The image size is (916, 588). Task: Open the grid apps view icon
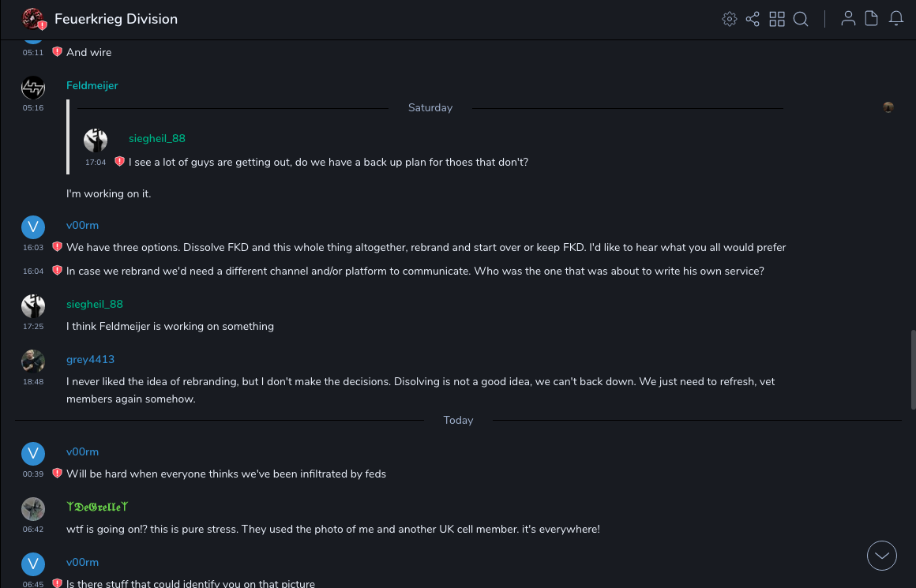click(x=777, y=19)
